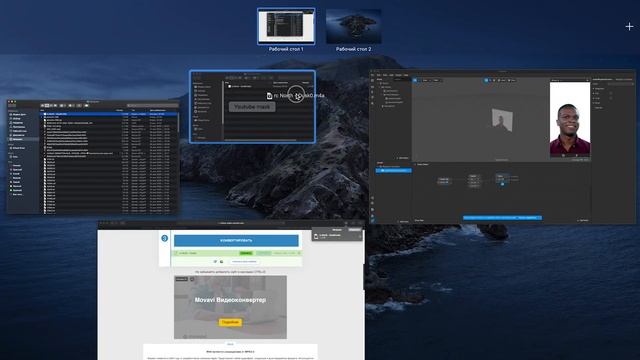The width and height of the screenshot is (640, 360).
Task: Select highlighted sidebar folder in large Finder window
Action: [23, 139]
